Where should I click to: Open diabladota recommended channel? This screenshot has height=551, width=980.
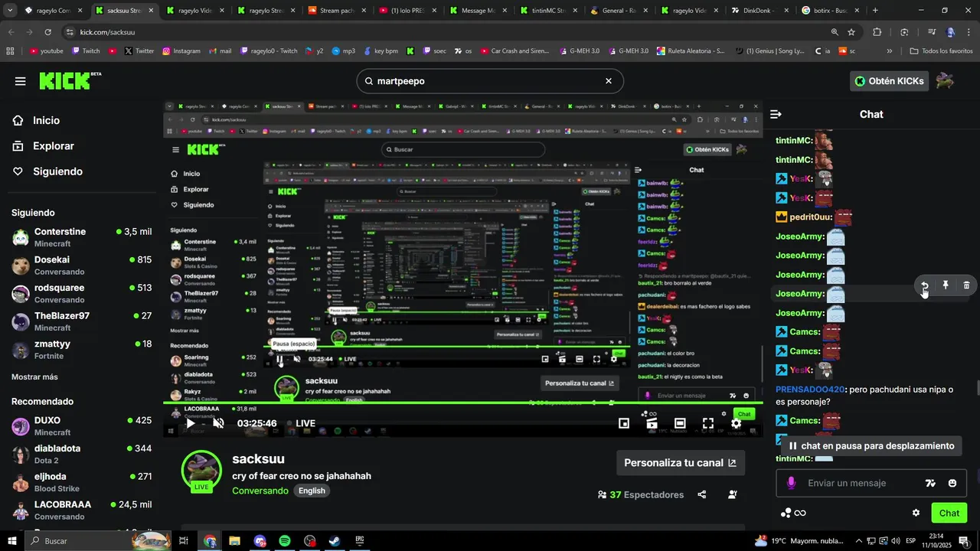81,454
